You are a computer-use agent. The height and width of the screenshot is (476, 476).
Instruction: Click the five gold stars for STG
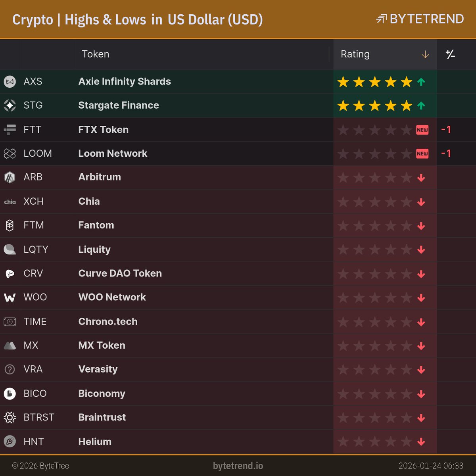375,106
